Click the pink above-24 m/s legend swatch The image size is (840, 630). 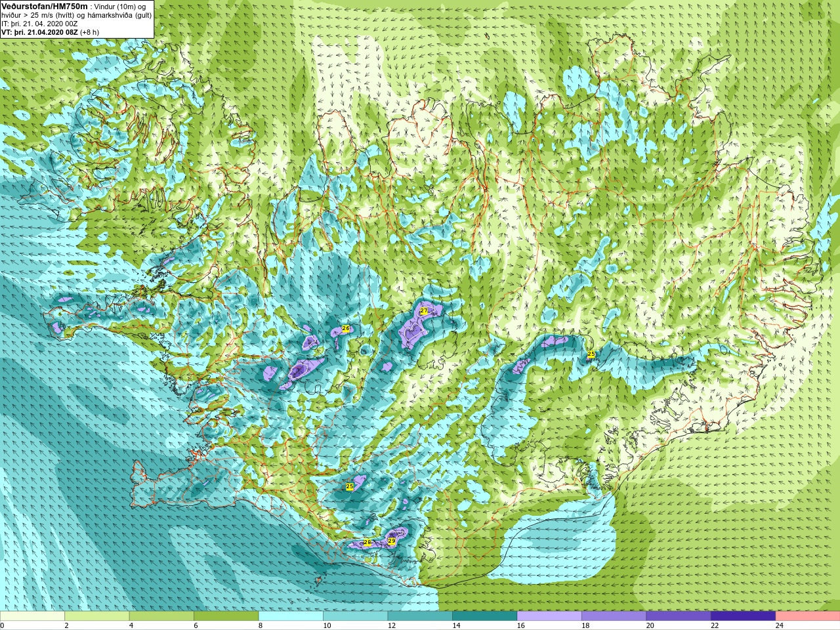(x=808, y=616)
